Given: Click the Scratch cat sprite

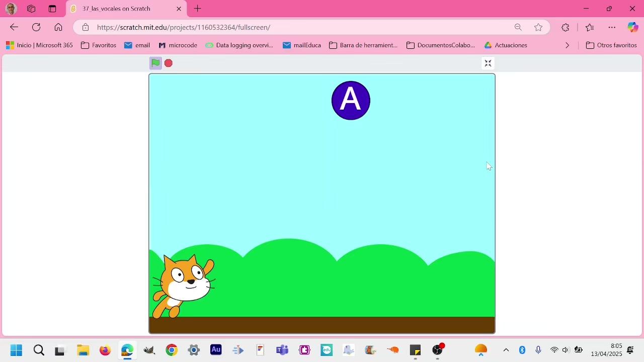Looking at the screenshot, I should pyautogui.click(x=184, y=287).
